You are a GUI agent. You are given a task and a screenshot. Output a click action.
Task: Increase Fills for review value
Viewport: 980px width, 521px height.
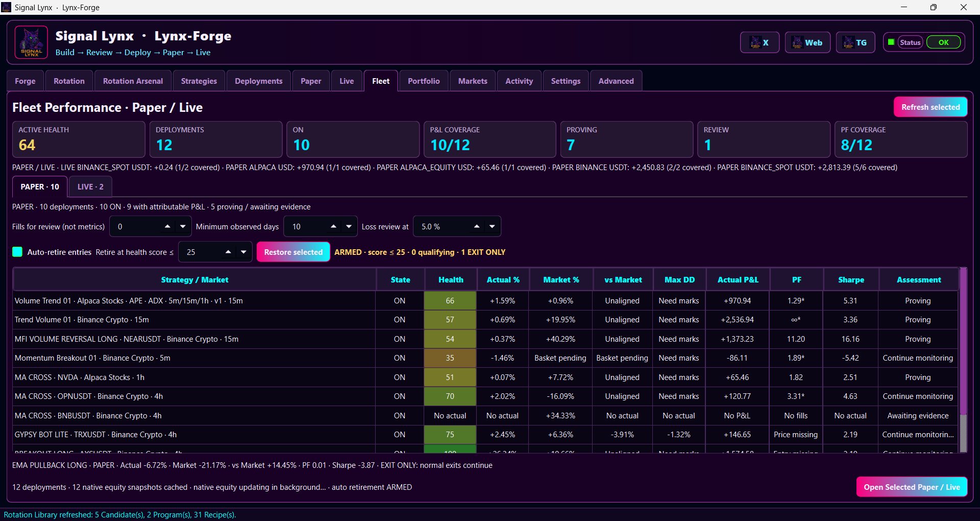167,226
